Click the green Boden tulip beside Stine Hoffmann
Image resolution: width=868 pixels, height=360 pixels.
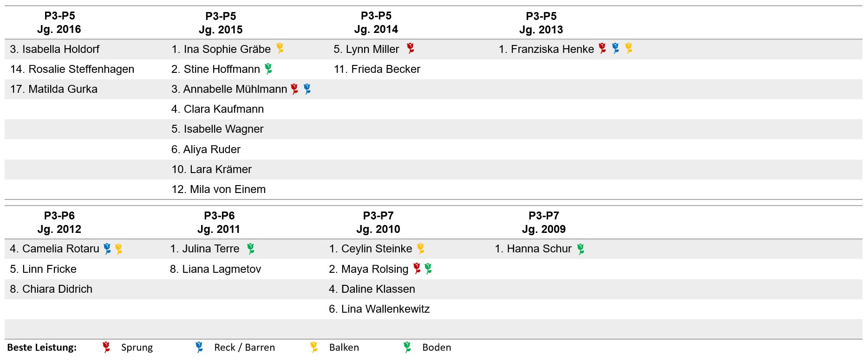(x=268, y=69)
